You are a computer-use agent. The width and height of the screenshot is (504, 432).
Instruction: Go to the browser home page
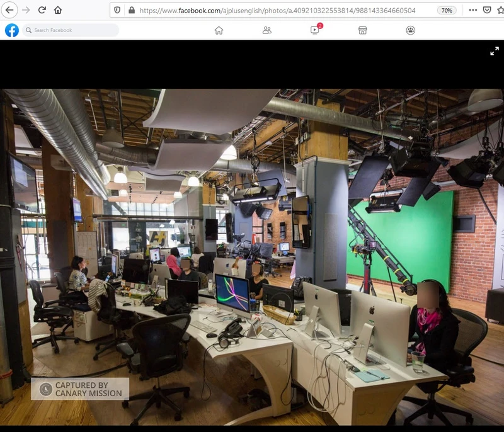58,10
